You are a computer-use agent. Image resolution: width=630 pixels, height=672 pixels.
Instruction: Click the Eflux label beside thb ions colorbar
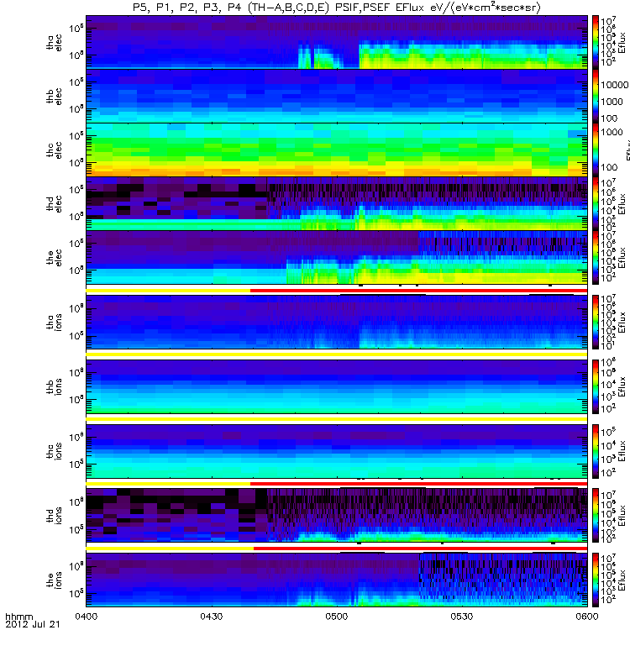click(622, 387)
